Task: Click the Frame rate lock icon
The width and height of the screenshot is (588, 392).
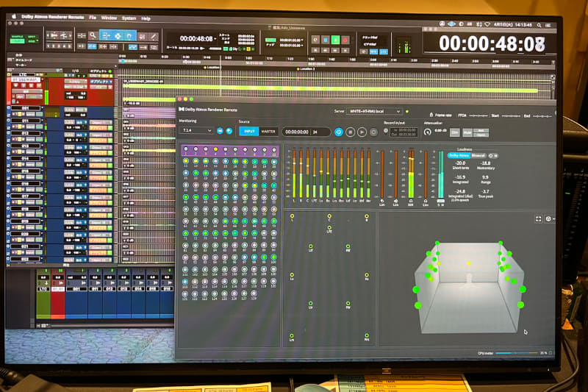Action: pyautogui.click(x=431, y=115)
